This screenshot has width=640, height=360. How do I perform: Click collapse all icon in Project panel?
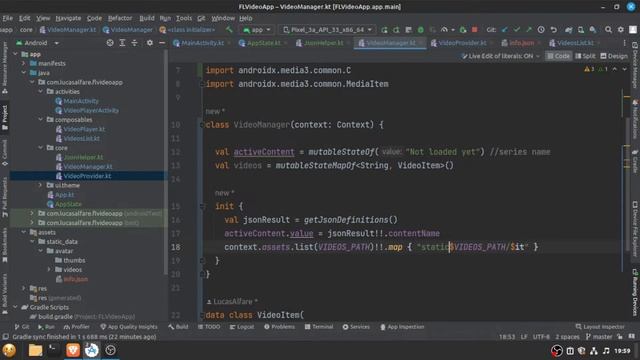click(x=134, y=43)
